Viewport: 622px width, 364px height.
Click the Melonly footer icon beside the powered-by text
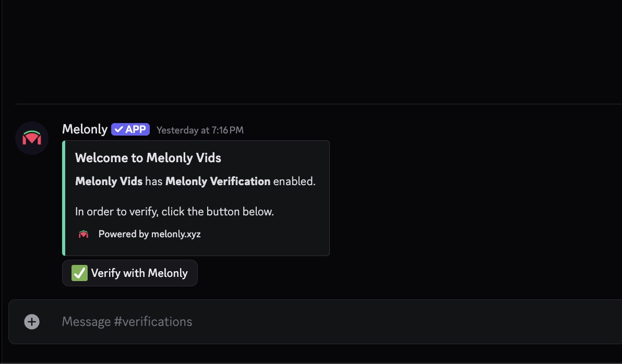(83, 234)
